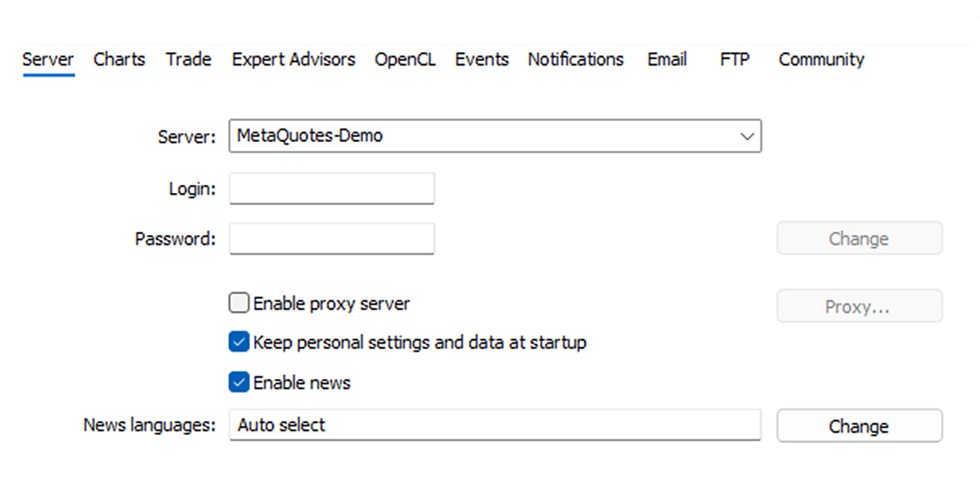Uncheck Keep personal settings and data at startup
Image resolution: width=980 pixels, height=501 pixels.
[239, 342]
